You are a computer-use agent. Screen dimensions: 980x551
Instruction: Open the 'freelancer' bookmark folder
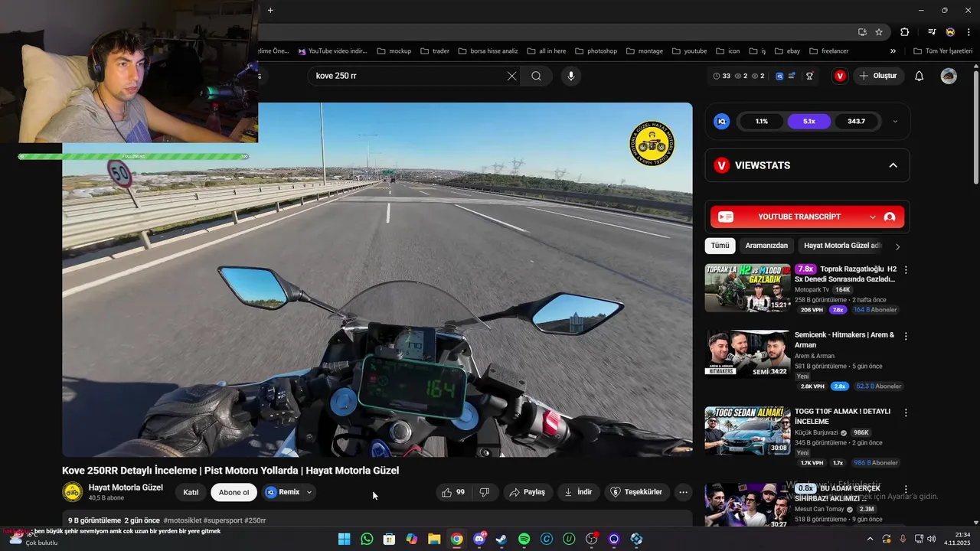tap(828, 51)
